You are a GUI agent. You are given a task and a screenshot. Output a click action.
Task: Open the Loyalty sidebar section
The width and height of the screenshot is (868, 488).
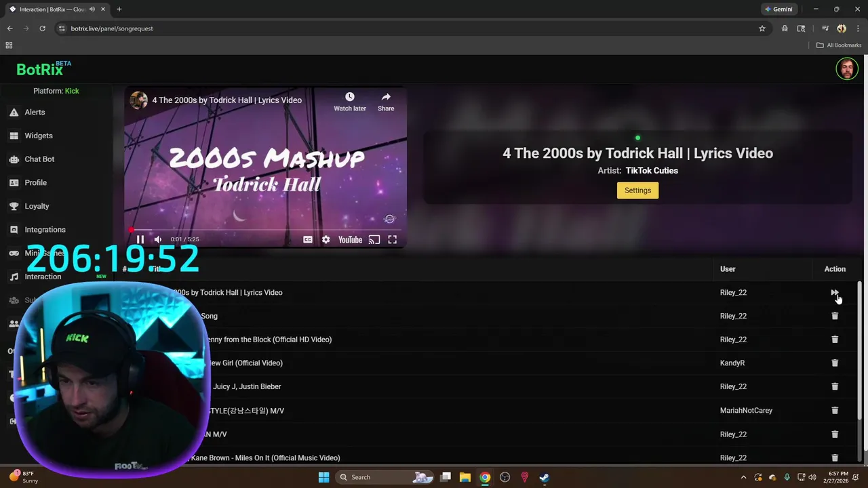click(x=37, y=206)
